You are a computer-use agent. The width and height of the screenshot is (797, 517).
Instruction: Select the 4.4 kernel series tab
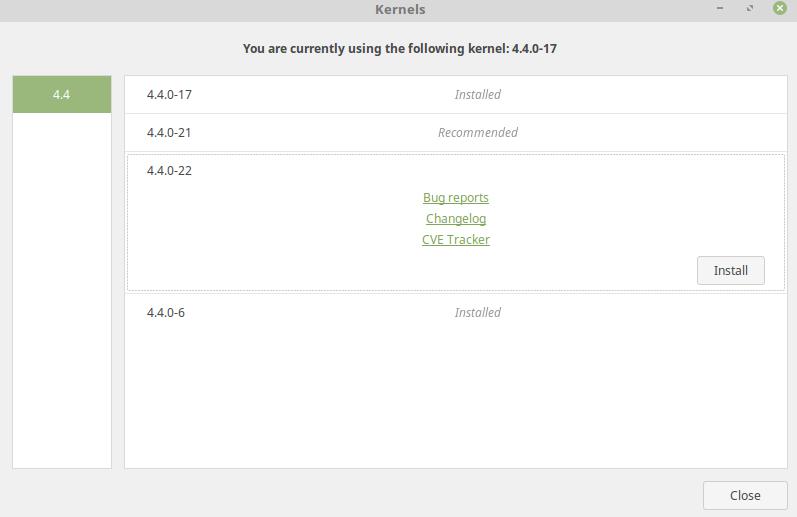61,95
